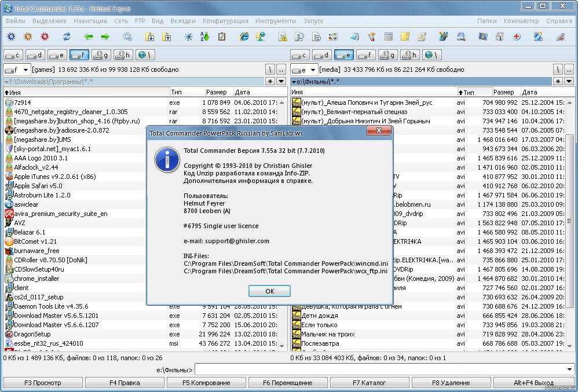578x392 pixels.
Task: Click the thumbnails grid toolbar icon
Action: pyautogui.click(x=333, y=36)
